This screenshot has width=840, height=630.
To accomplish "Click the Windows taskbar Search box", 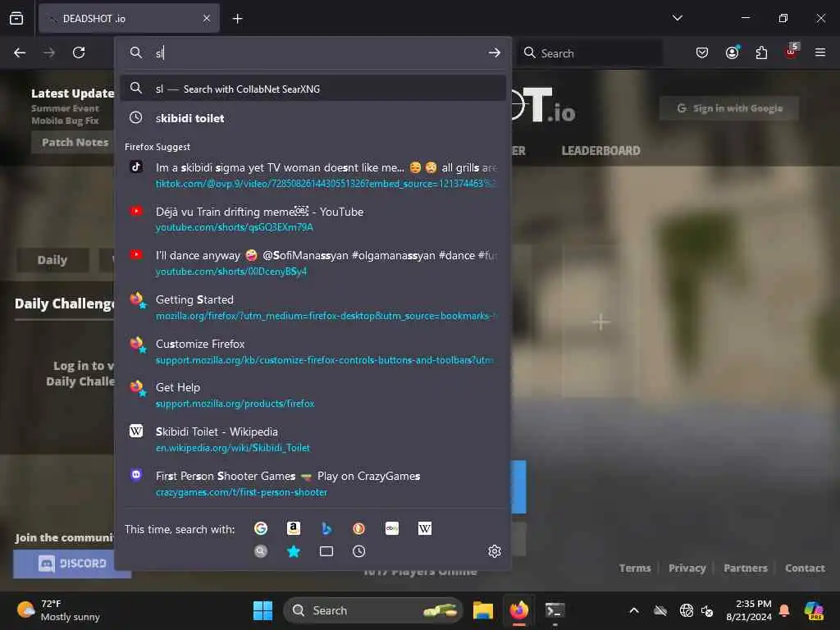I will [373, 610].
